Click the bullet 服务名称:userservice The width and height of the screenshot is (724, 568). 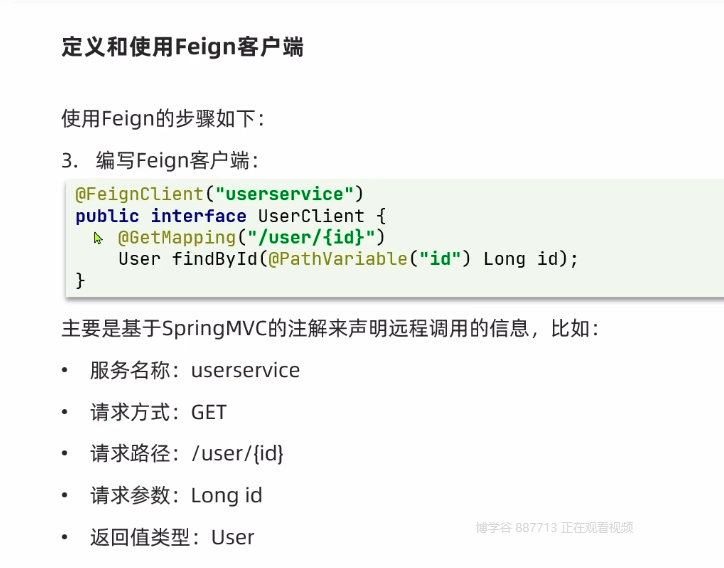pyautogui.click(x=195, y=370)
